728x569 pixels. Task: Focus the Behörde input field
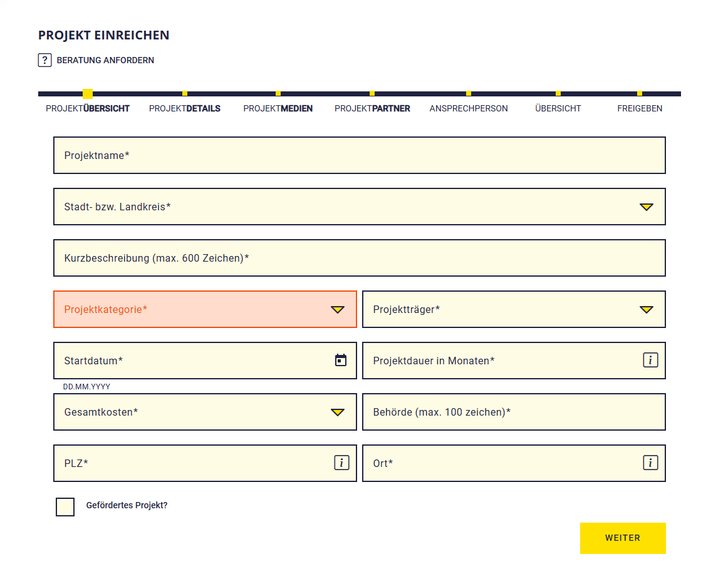click(x=514, y=412)
